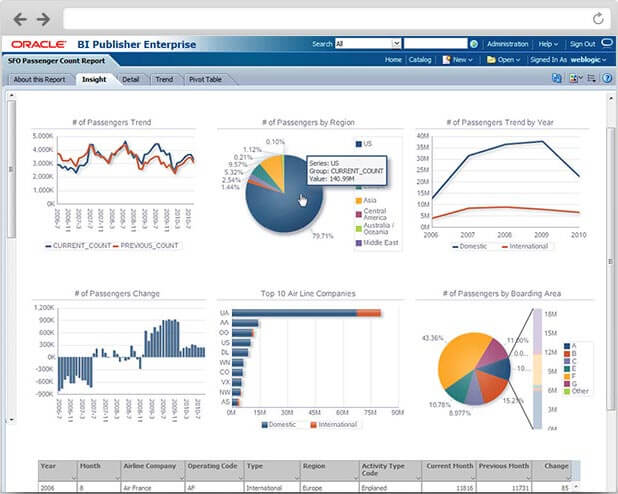Click the "11816" Current Month cell
Screen dimensions: 618x494
[x=464, y=488]
